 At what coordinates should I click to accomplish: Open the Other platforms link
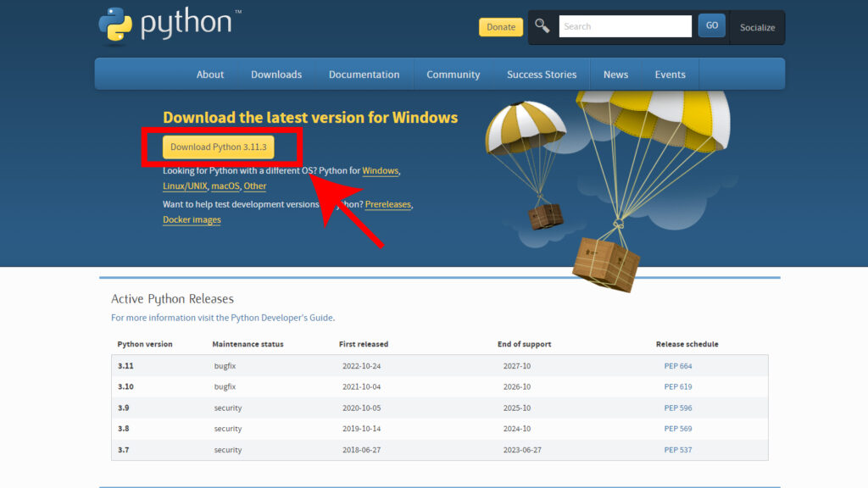tap(255, 186)
